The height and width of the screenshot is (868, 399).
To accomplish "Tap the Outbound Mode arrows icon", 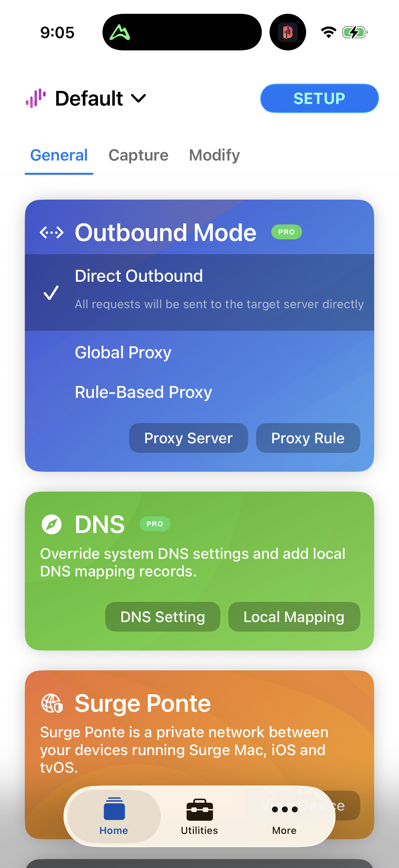I will tap(52, 232).
